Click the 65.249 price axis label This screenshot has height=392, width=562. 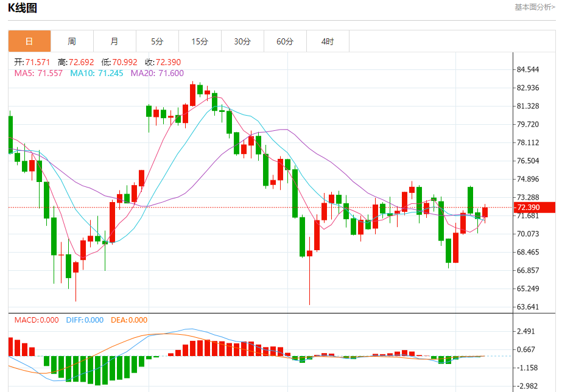pyautogui.click(x=528, y=289)
